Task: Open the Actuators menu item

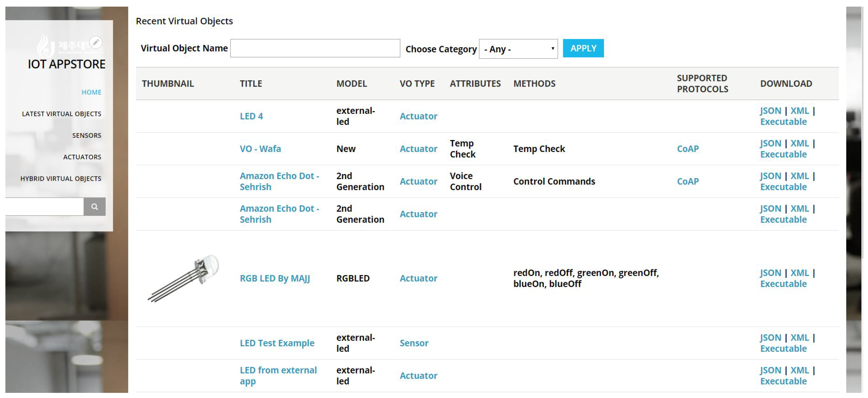Action: (x=82, y=157)
